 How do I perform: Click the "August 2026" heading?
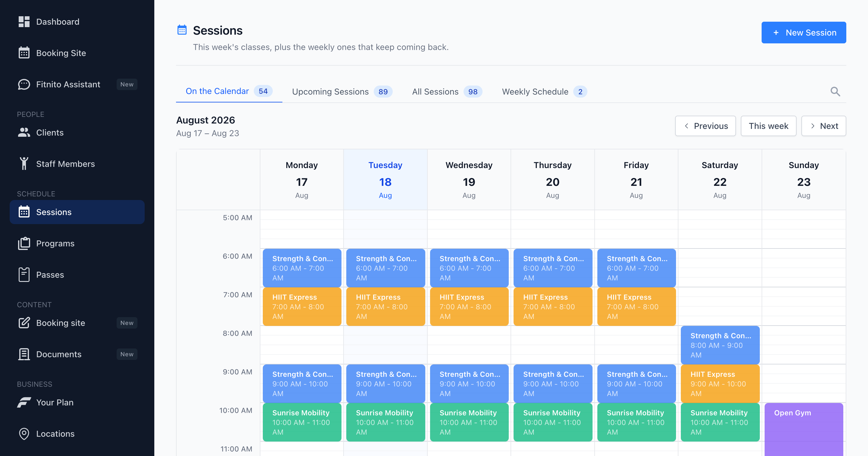click(206, 120)
